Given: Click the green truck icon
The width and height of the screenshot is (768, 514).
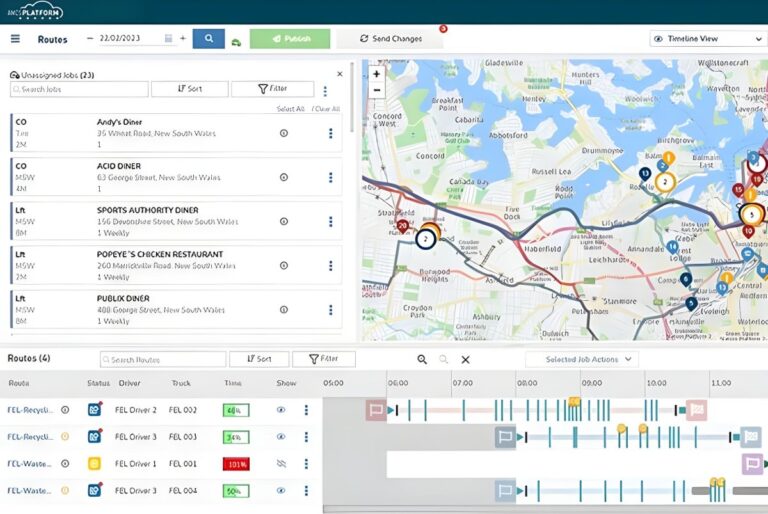Looking at the screenshot, I should [236, 43].
